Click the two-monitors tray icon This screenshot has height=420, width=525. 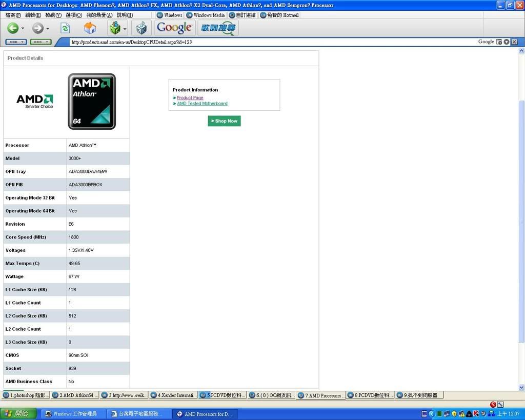[447, 414]
